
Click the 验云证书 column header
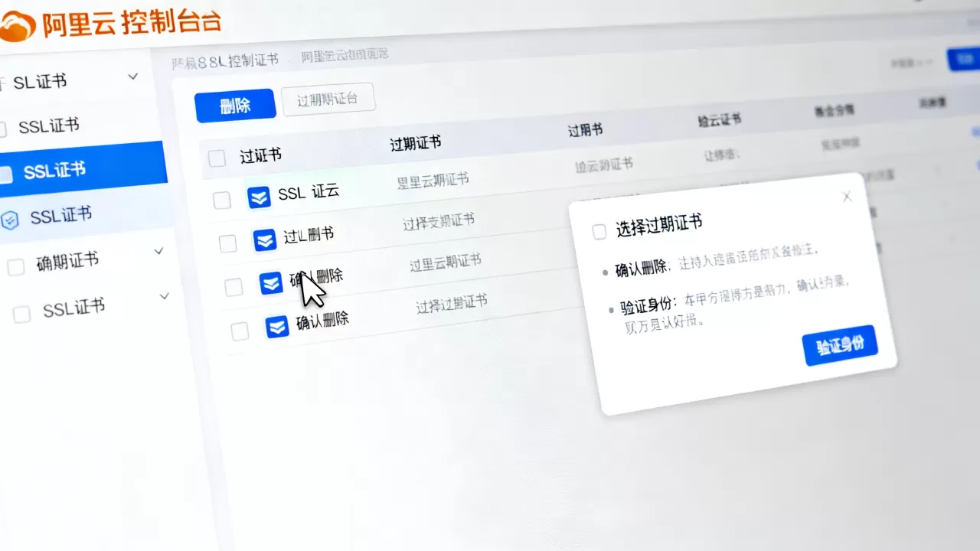coord(719,119)
